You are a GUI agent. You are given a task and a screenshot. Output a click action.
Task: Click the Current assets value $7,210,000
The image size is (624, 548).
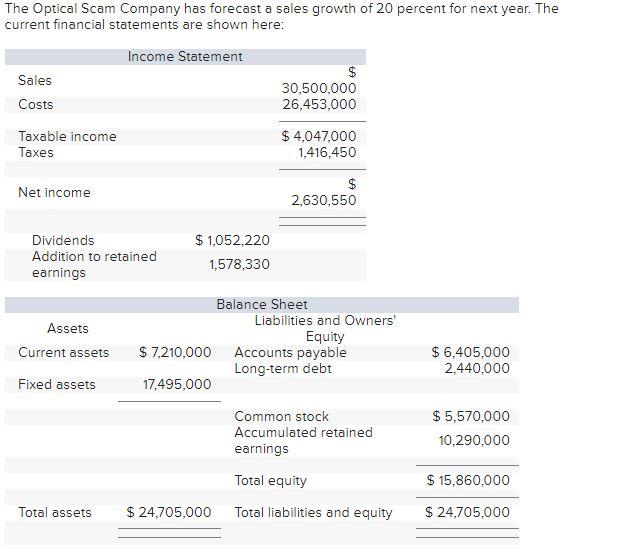pos(175,352)
